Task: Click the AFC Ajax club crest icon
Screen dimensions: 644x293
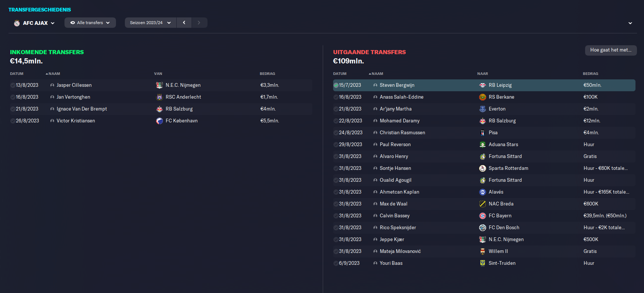Action: coord(17,23)
